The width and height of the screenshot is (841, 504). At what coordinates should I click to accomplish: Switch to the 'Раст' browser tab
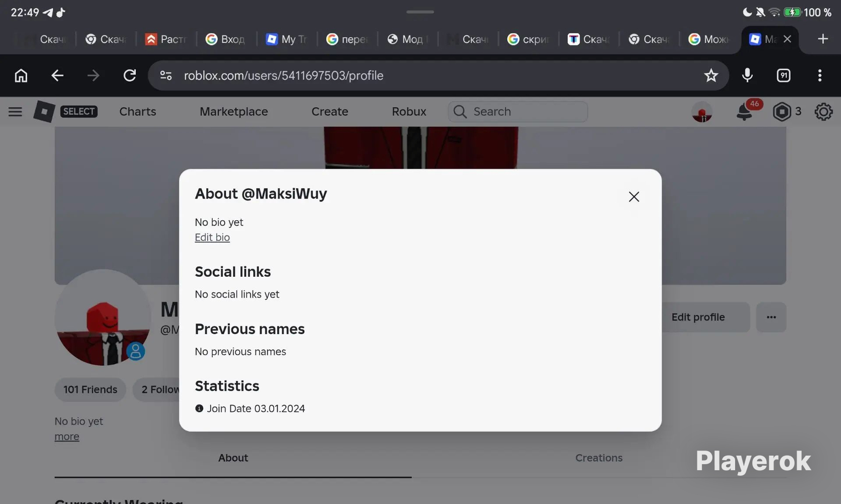point(166,39)
